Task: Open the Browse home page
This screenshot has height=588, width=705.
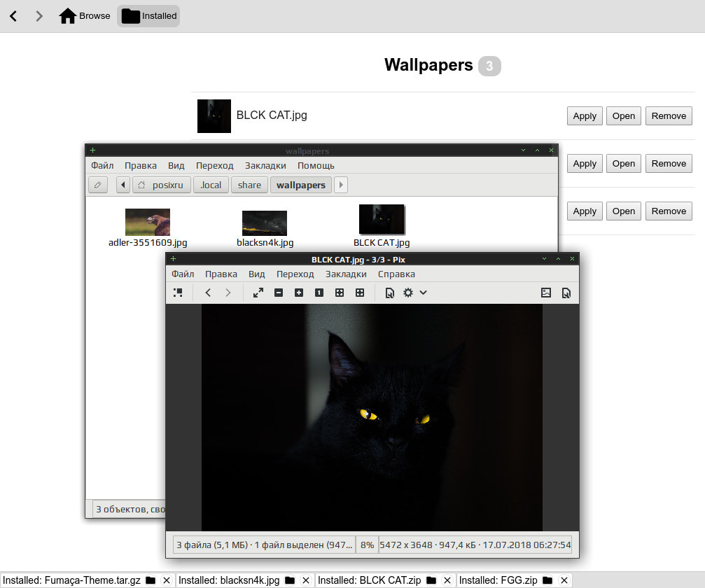Action: [85, 15]
